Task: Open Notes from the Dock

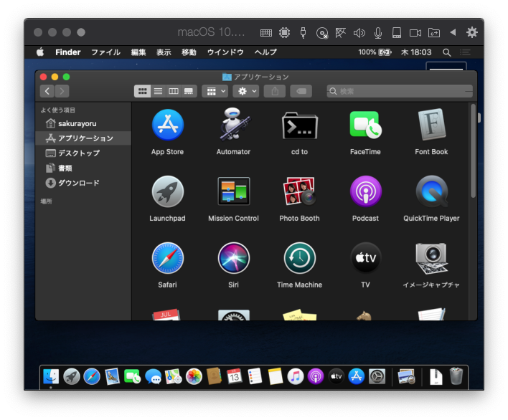Action: click(x=275, y=377)
